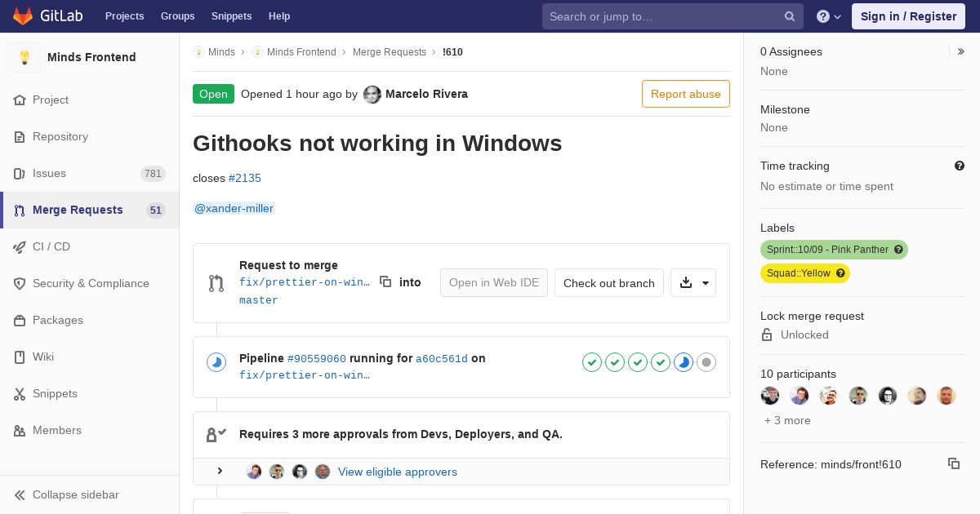Open Project in the sidebar
This screenshot has height=514, width=980.
point(90,100)
